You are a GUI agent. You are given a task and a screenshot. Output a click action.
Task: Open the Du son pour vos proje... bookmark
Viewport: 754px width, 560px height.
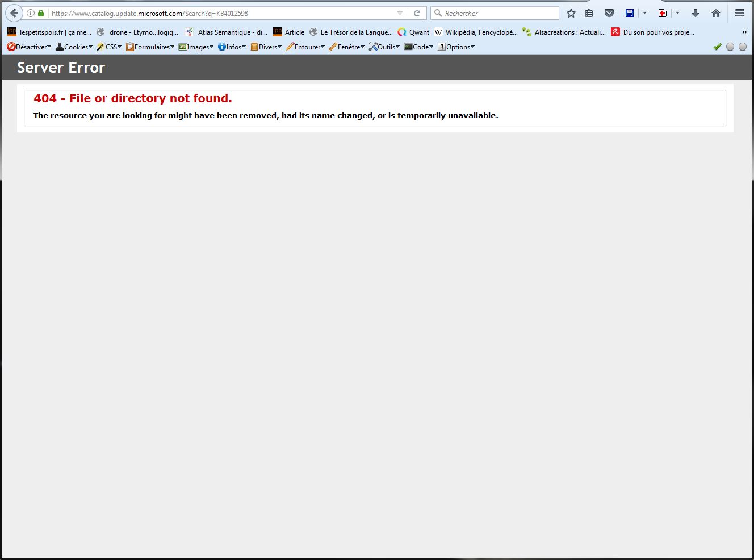653,32
